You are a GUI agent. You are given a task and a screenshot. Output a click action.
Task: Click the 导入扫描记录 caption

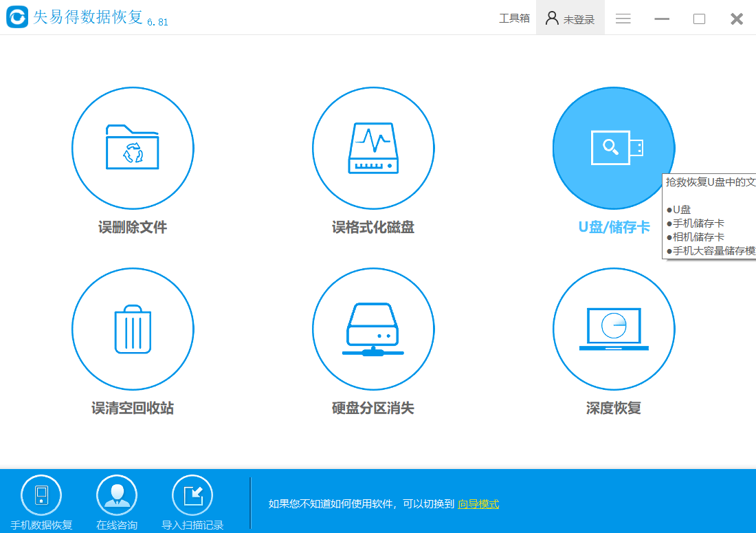tap(193, 525)
